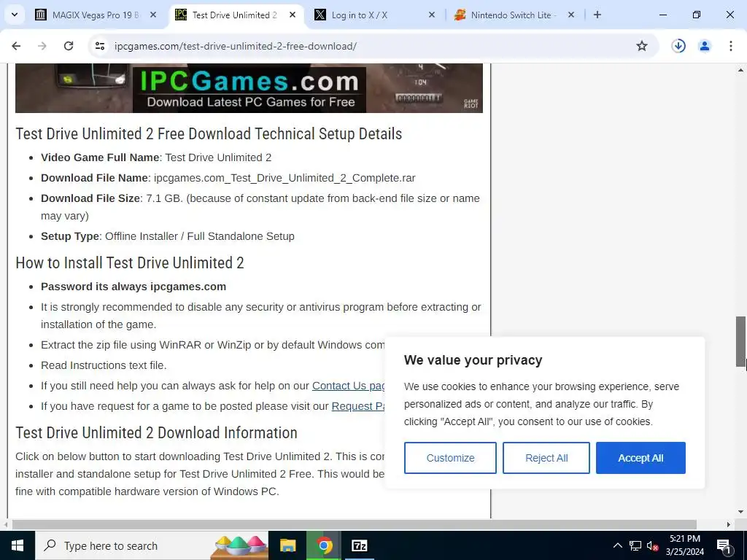This screenshot has width=747, height=560.
Task: Click Accept All cookies button
Action: point(640,458)
